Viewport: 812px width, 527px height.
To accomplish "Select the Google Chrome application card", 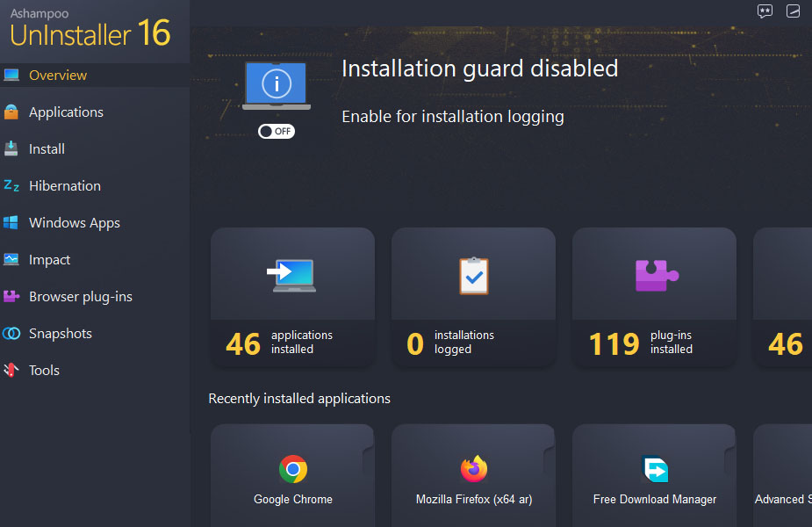I will coord(292,476).
